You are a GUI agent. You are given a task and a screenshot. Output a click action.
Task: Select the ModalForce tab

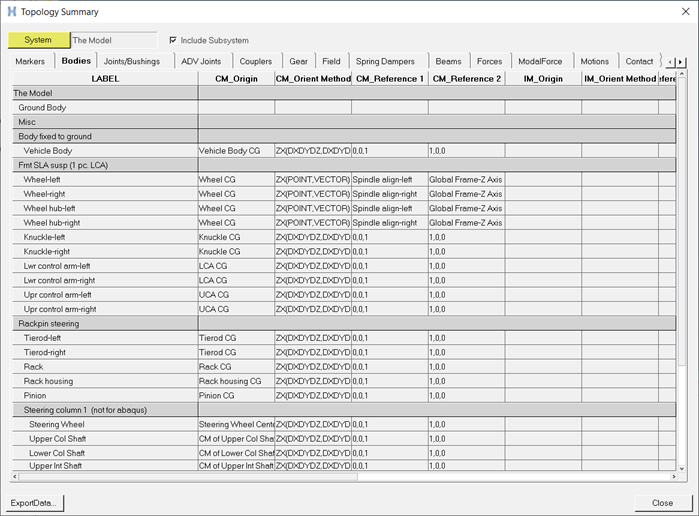[540, 62]
